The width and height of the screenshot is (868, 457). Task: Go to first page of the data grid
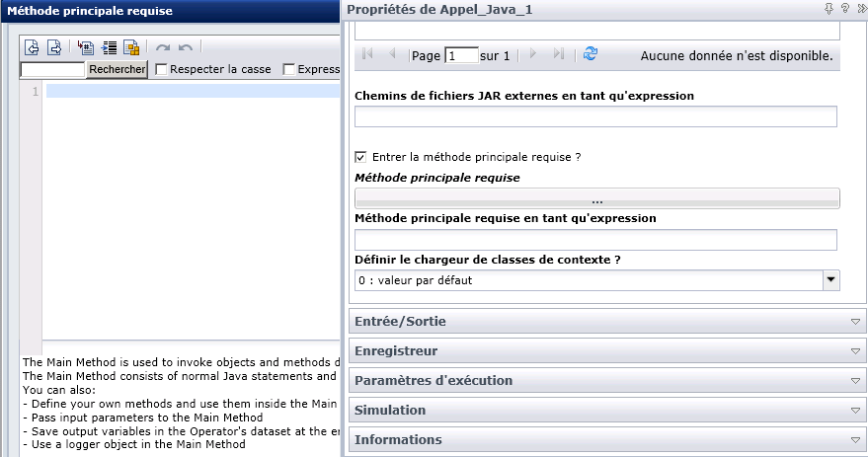point(367,53)
